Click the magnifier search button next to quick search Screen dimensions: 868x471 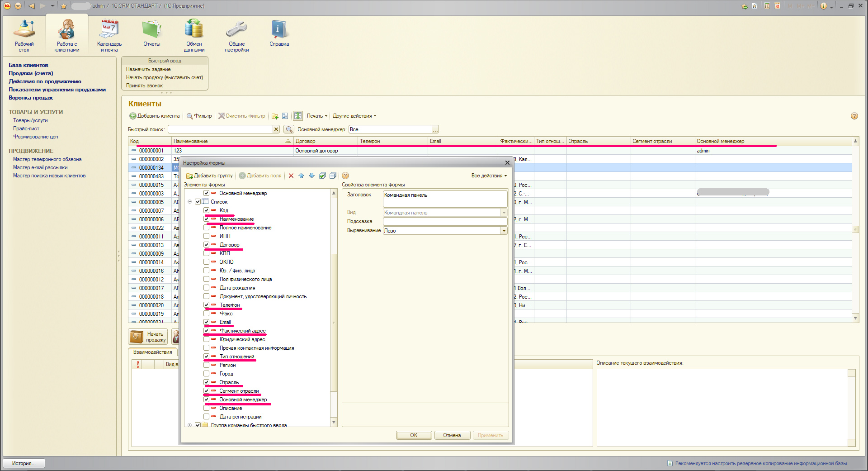[x=289, y=129]
